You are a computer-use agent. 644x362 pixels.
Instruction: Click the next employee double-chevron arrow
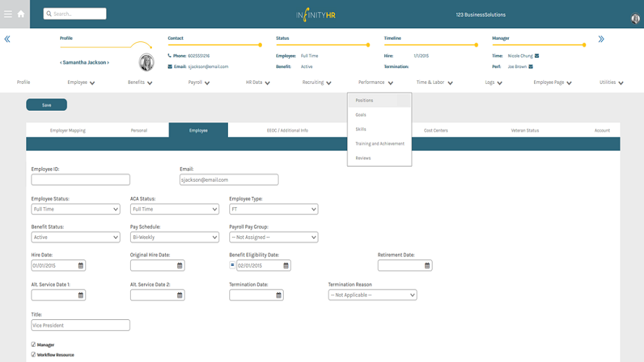coord(601,39)
